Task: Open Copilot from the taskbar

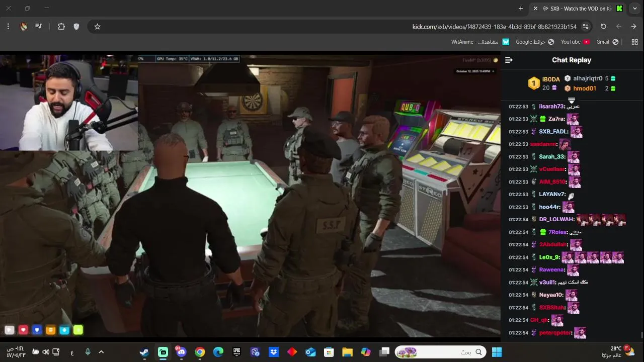Action: click(x=366, y=352)
